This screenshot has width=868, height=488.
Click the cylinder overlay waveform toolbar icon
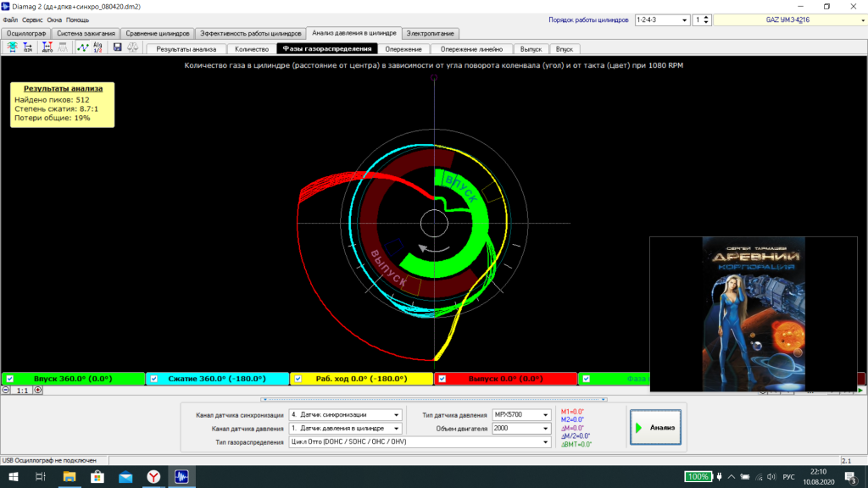coord(12,47)
